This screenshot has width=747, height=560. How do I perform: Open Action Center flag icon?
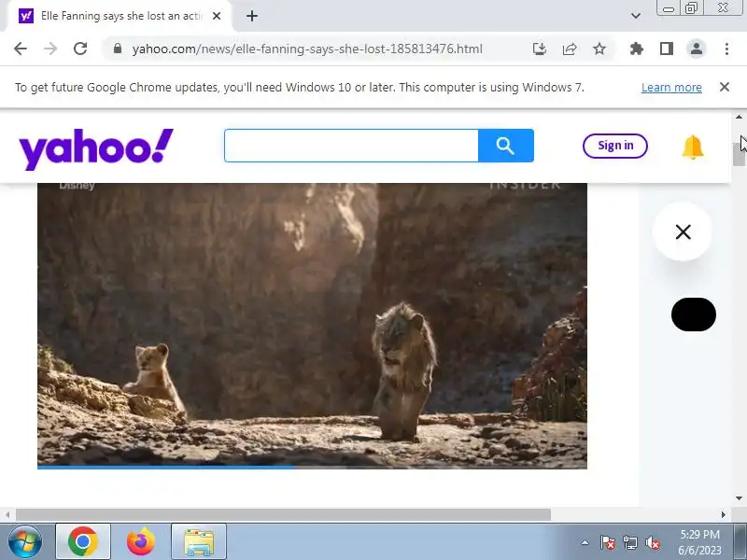point(607,542)
